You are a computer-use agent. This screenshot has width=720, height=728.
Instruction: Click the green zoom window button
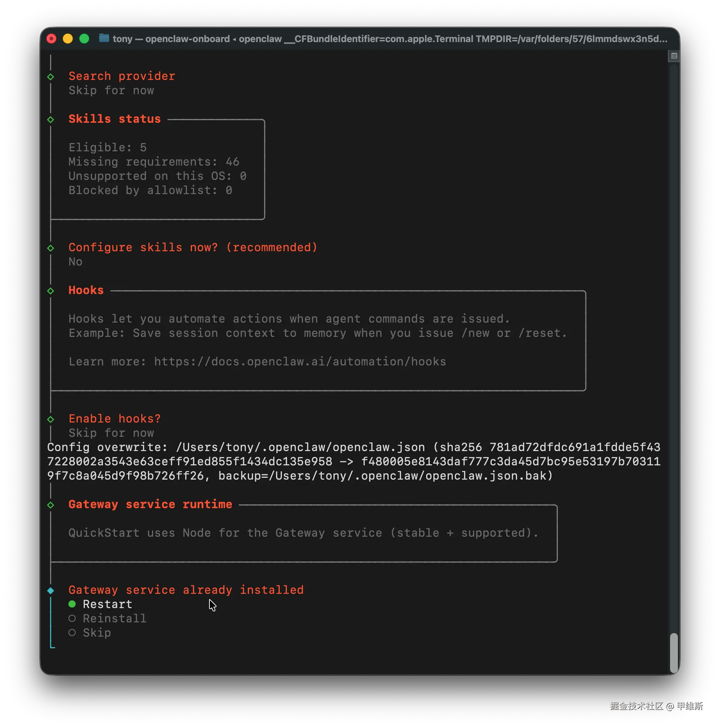[x=85, y=39]
